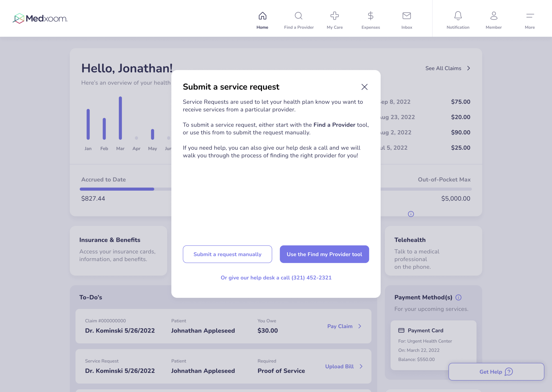This screenshot has width=552, height=392.
Task: Open Expenses dollar icon
Action: coord(371,16)
